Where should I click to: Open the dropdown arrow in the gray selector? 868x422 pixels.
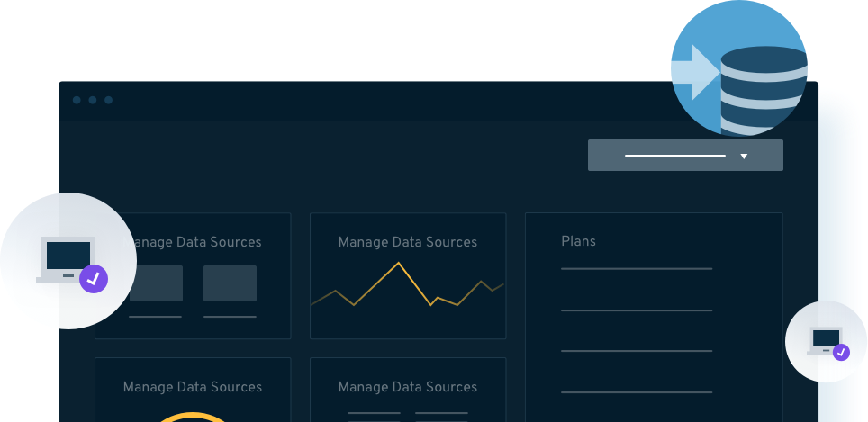(744, 157)
